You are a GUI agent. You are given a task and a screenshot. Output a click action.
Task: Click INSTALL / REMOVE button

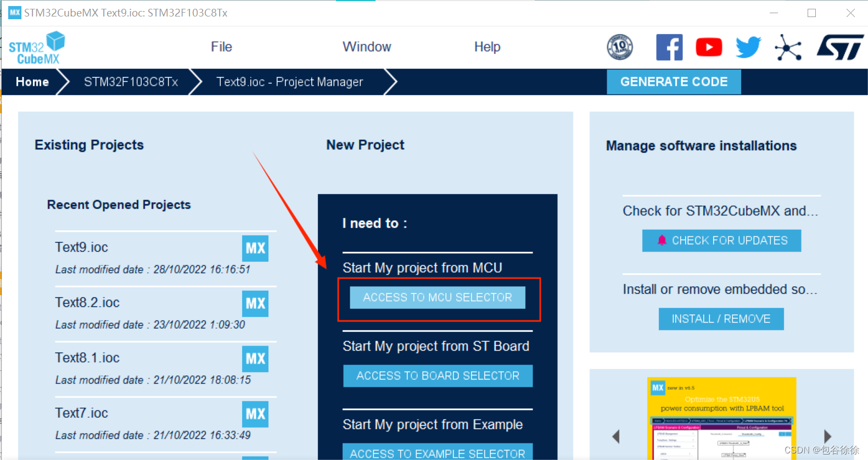coord(721,319)
